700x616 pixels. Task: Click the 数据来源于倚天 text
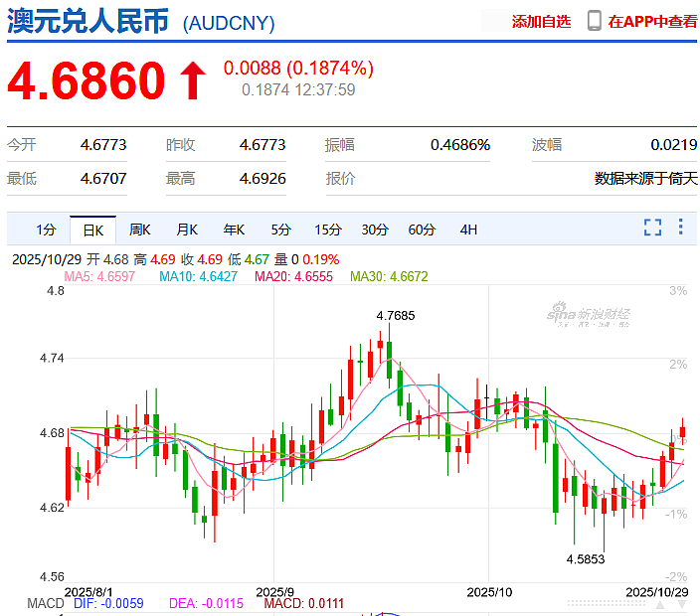pos(645,179)
